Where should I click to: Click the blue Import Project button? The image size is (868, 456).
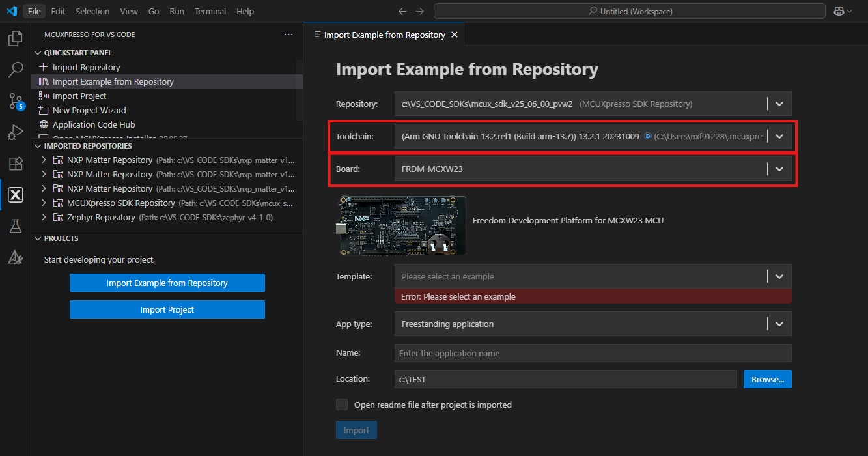click(167, 309)
